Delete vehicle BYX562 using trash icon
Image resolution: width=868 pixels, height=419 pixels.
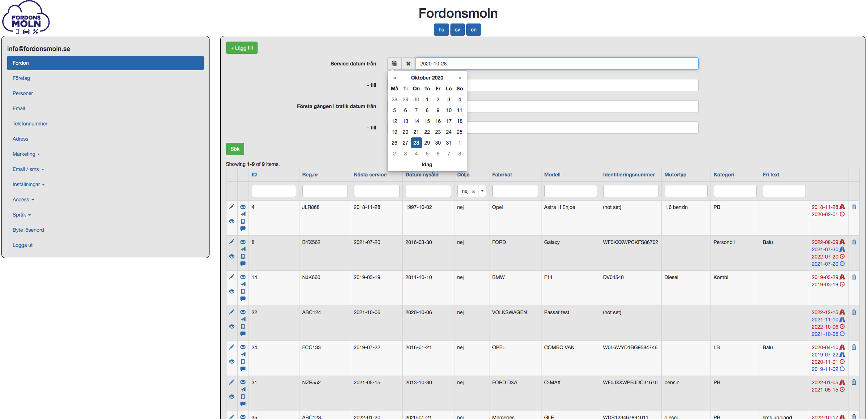click(854, 242)
